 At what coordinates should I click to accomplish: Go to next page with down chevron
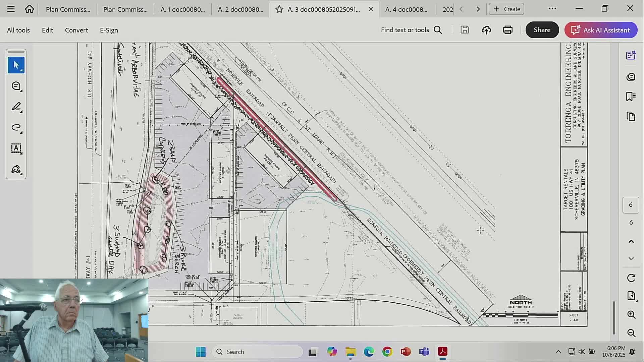pos(631,258)
